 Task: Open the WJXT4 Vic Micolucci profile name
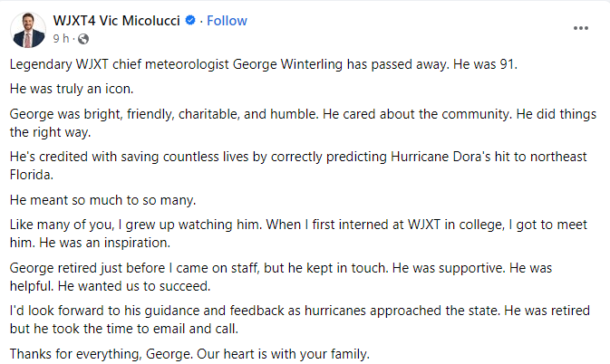tap(120, 21)
